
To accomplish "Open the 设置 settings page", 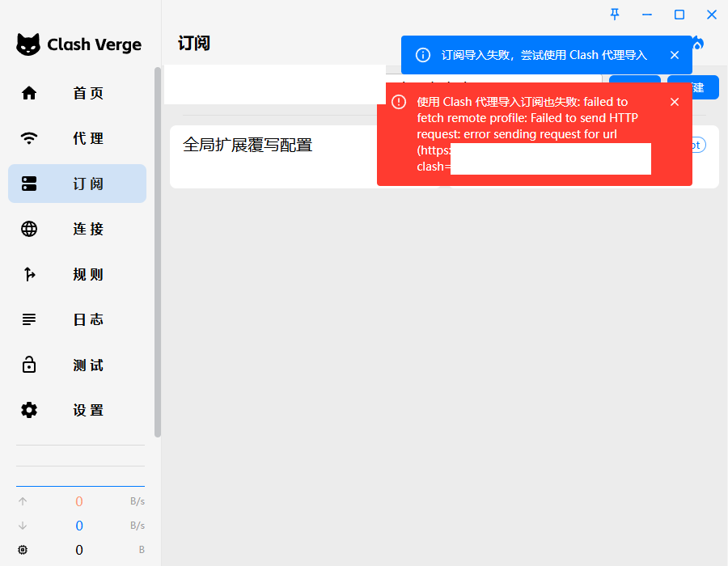I will pyautogui.click(x=78, y=410).
